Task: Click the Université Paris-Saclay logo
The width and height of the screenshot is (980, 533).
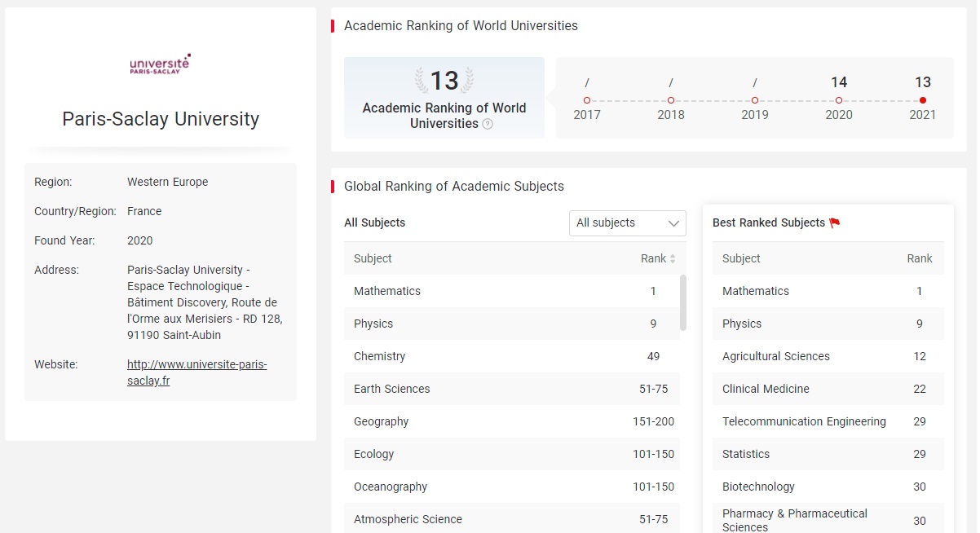Action: click(x=160, y=64)
